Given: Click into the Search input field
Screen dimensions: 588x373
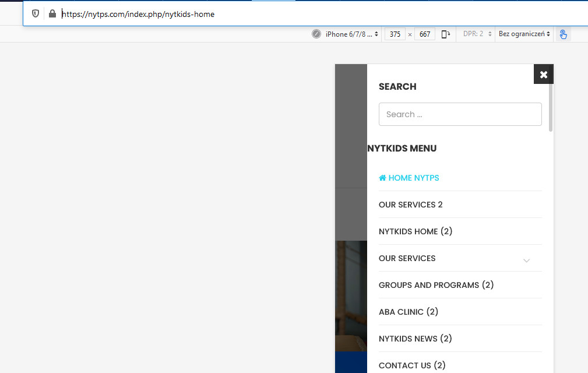Looking at the screenshot, I should point(460,114).
